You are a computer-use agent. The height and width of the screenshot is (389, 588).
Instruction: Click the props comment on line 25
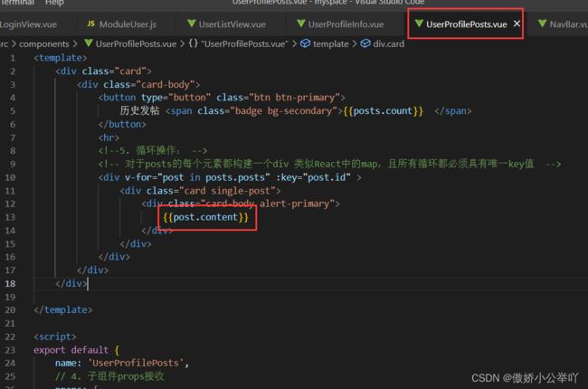(109, 376)
